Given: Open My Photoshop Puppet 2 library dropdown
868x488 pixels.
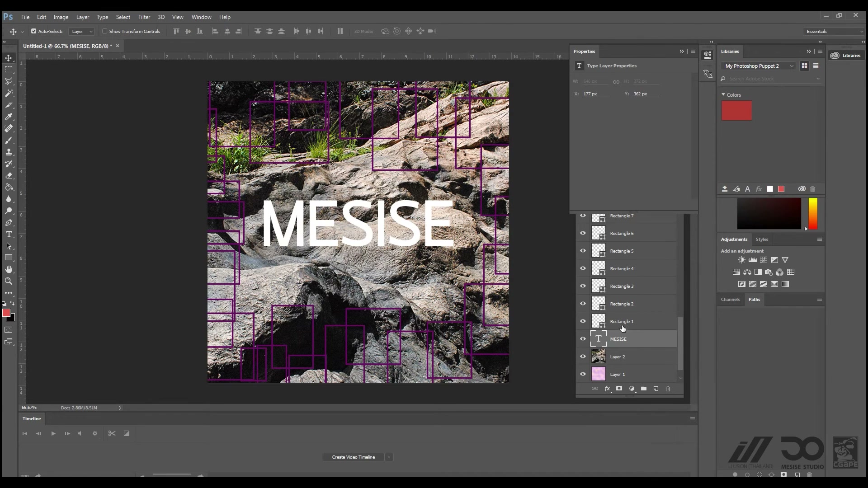Looking at the screenshot, I should click(x=759, y=66).
